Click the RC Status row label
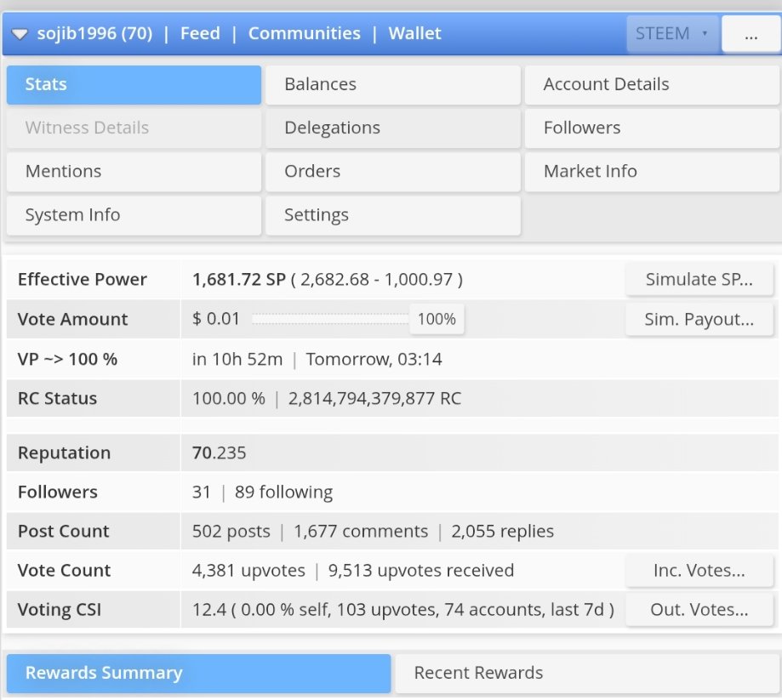This screenshot has height=700, width=782. point(57,398)
